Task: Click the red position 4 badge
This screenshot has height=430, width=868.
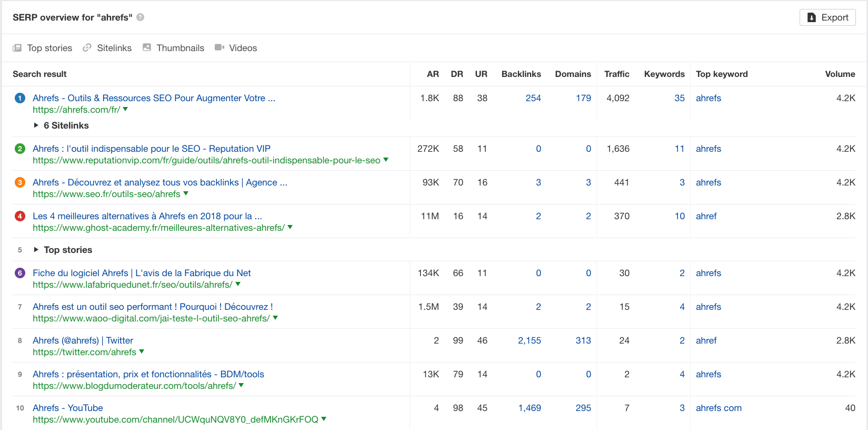Action: click(20, 216)
